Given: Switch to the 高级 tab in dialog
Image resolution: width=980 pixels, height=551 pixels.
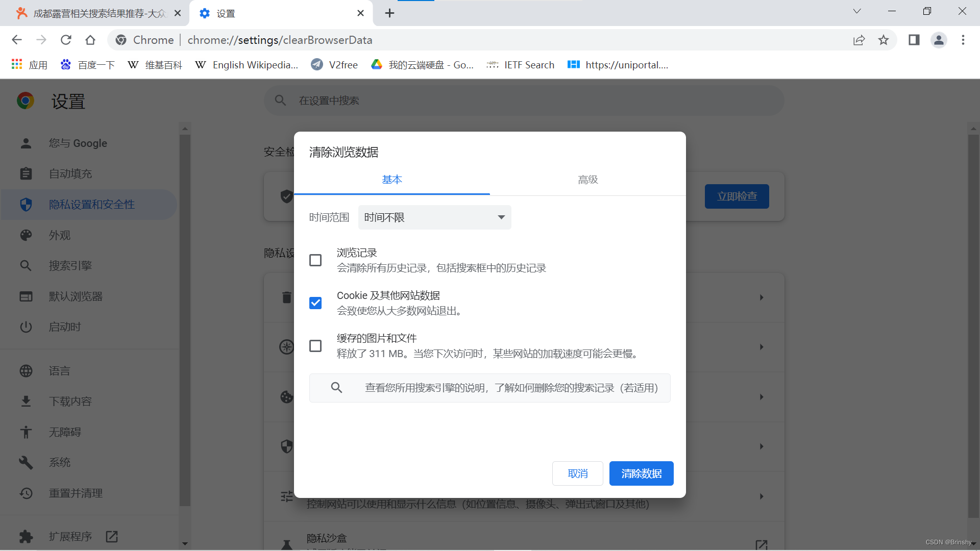Looking at the screenshot, I should click(587, 180).
